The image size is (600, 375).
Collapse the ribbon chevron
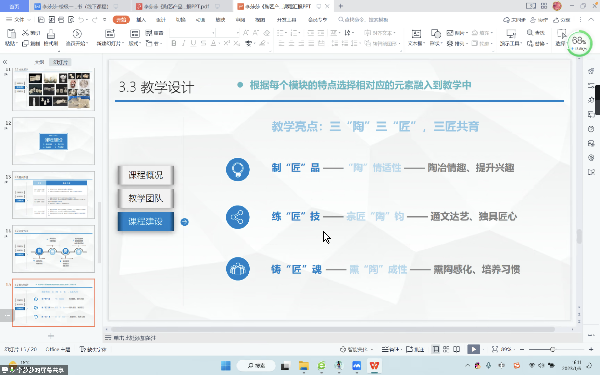(591, 20)
